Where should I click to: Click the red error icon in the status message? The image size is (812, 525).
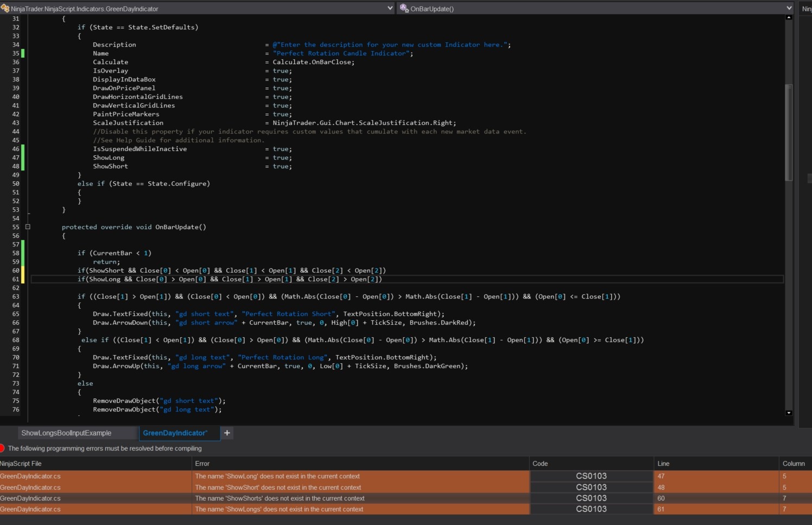[x=2, y=448]
